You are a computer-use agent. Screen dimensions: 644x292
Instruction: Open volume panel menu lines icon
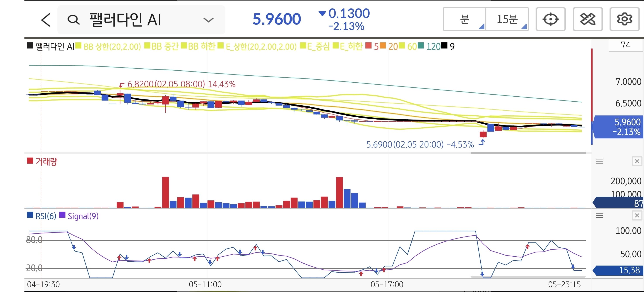pyautogui.click(x=599, y=161)
